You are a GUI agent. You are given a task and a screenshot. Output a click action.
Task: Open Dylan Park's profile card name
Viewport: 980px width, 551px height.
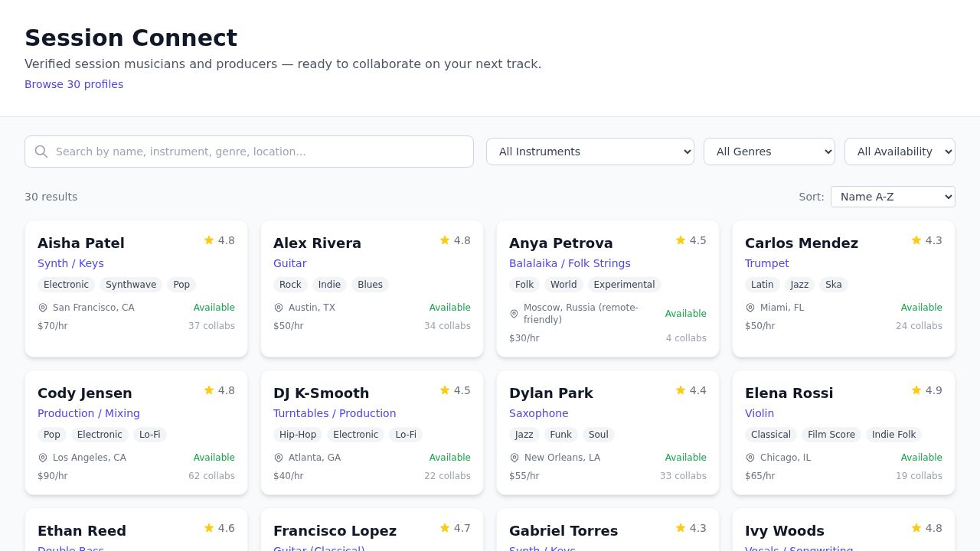coord(551,393)
